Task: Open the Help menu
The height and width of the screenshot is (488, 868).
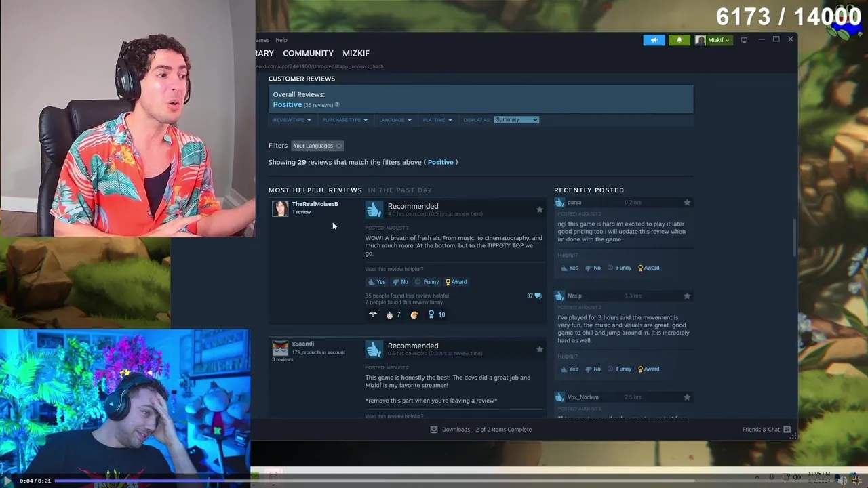Action: point(281,40)
